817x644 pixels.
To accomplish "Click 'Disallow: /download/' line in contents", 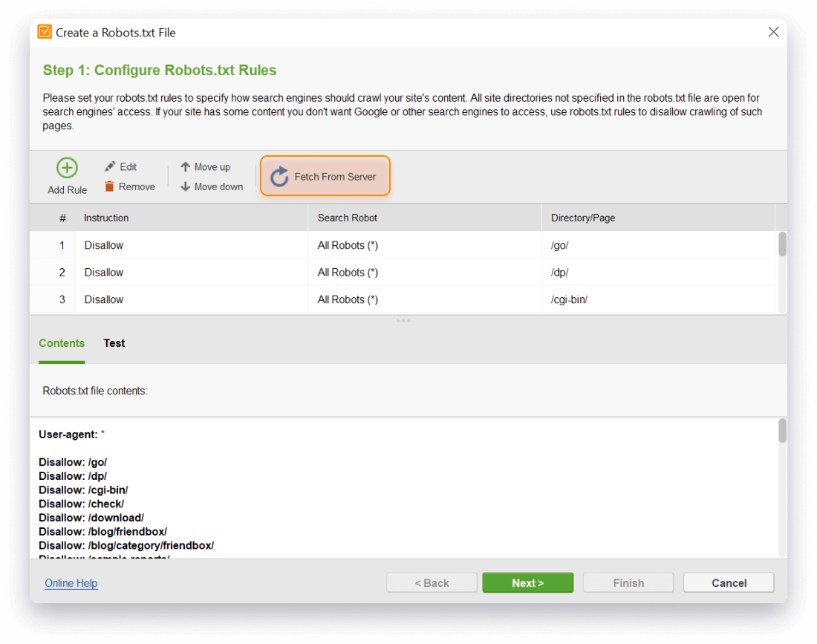I will click(91, 518).
